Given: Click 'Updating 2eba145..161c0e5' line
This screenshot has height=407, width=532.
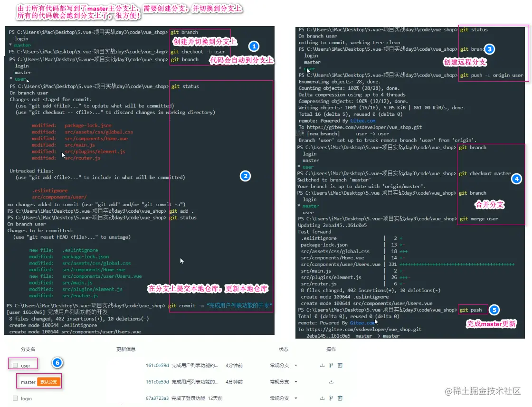Looking at the screenshot, I should click(x=332, y=226).
